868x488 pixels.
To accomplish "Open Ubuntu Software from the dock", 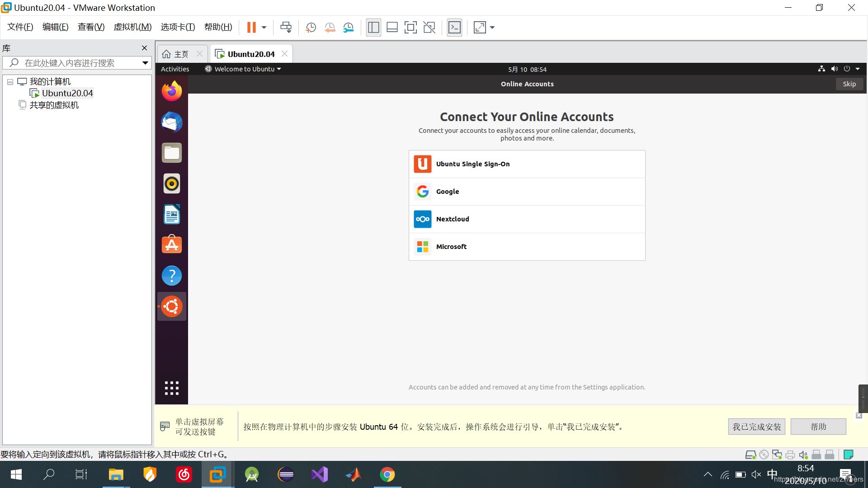I will [172, 245].
